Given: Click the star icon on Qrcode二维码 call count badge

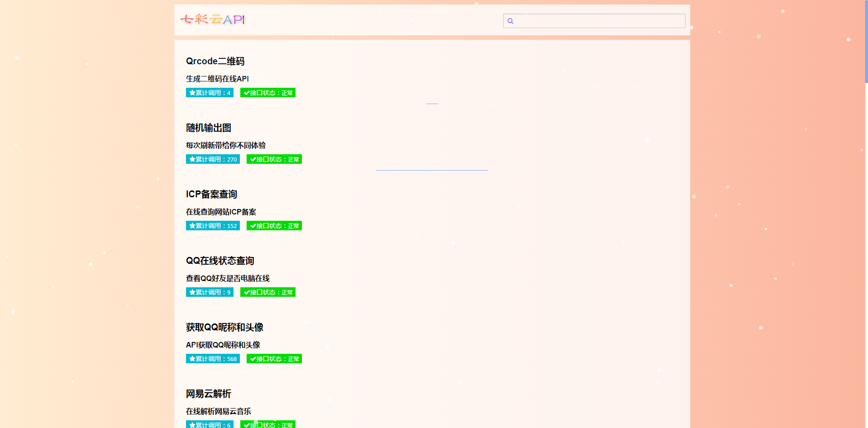Looking at the screenshot, I should pyautogui.click(x=192, y=92).
